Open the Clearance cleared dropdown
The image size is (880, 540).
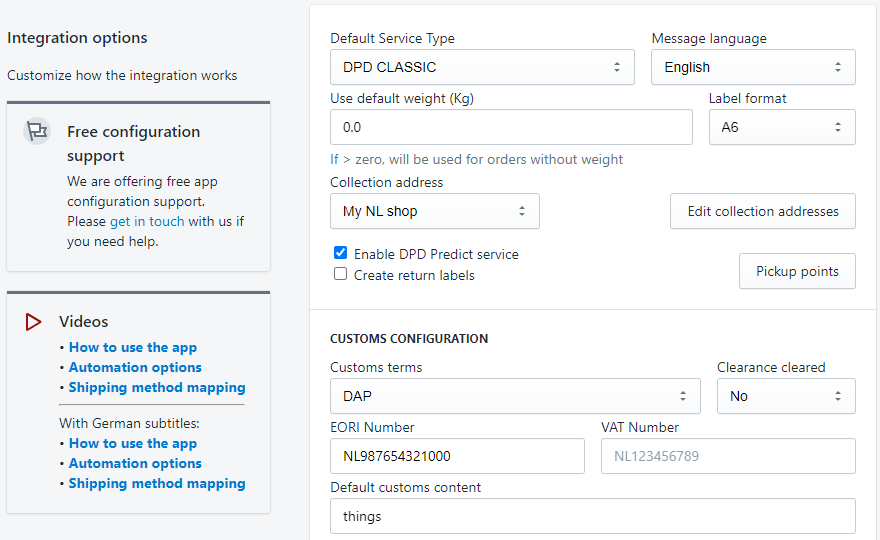pyautogui.click(x=786, y=396)
